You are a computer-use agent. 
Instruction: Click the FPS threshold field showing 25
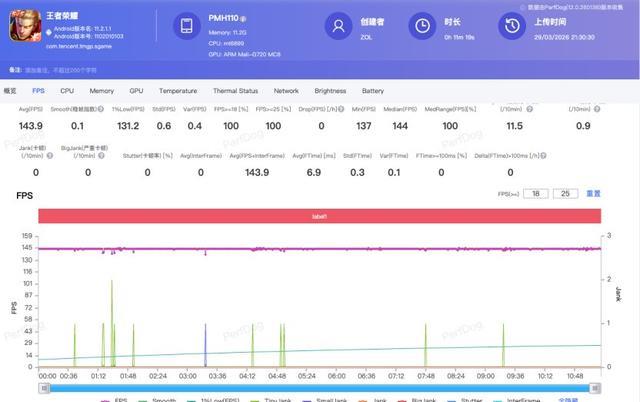[x=565, y=193]
